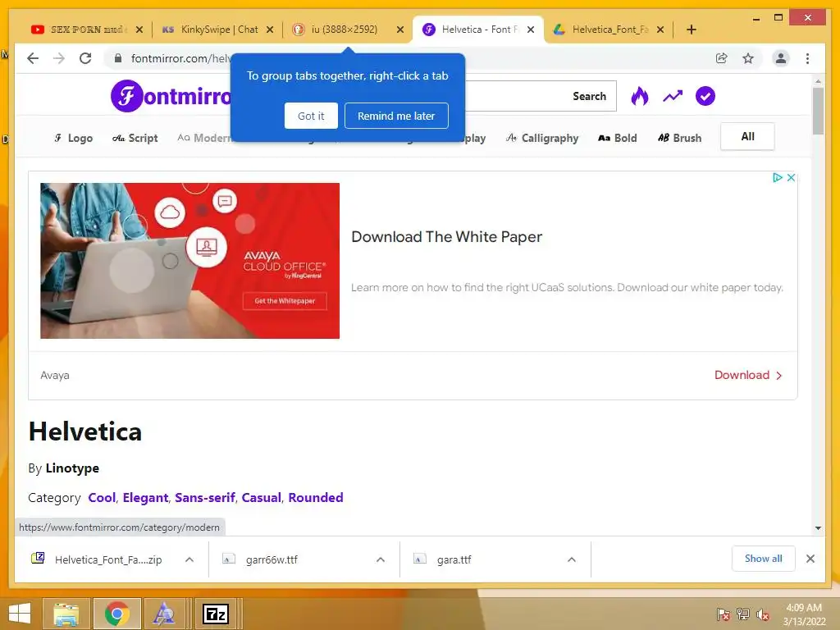840x630 pixels.
Task: Open the Windows Start button
Action: tap(20, 614)
